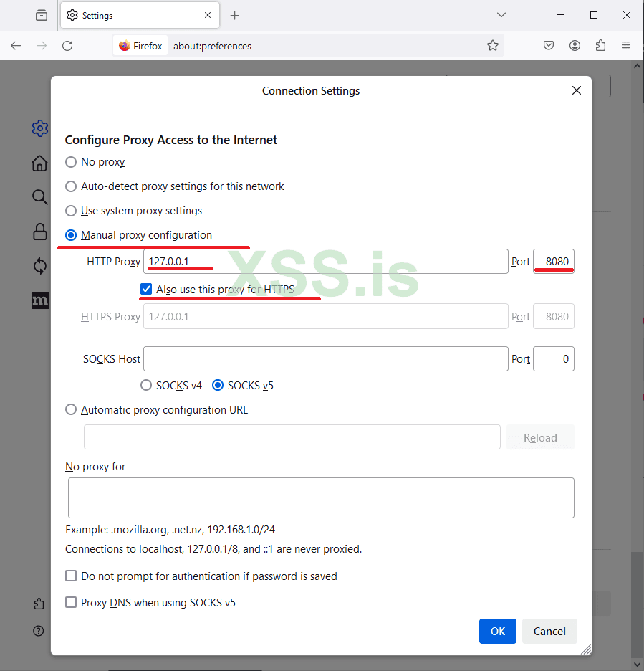Uncheck Also use this proxy for HTTPS
The width and height of the screenshot is (644, 671).
146,290
